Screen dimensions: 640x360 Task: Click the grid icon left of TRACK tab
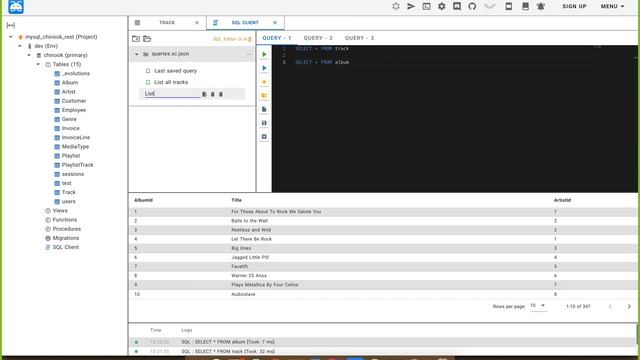pyautogui.click(x=138, y=23)
